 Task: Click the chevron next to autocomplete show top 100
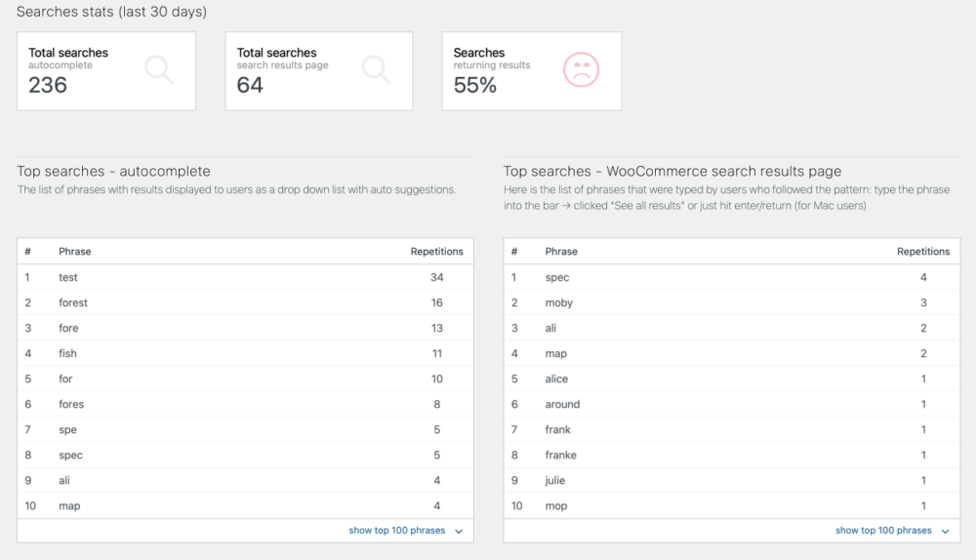tap(459, 532)
